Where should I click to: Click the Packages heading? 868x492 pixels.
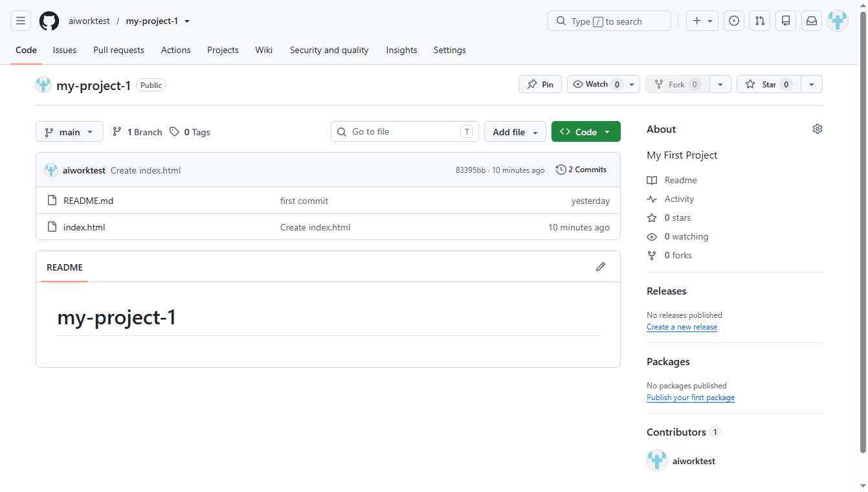tap(668, 361)
